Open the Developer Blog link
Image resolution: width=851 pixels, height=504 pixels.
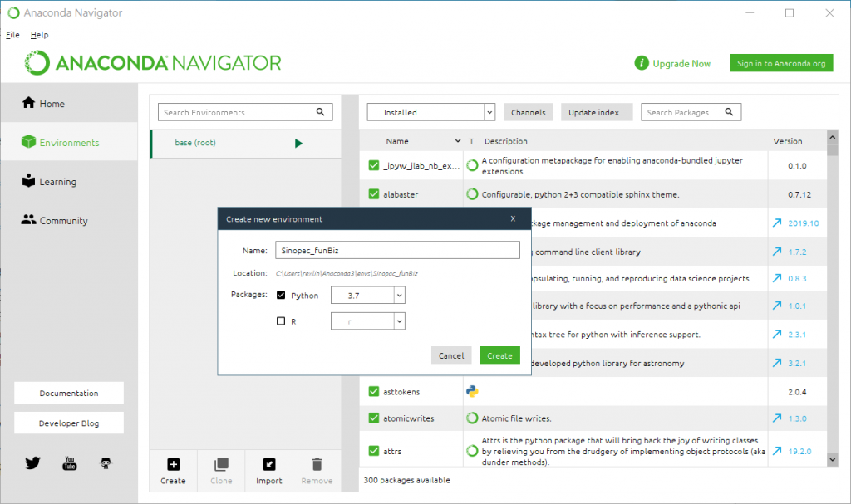pos(69,423)
